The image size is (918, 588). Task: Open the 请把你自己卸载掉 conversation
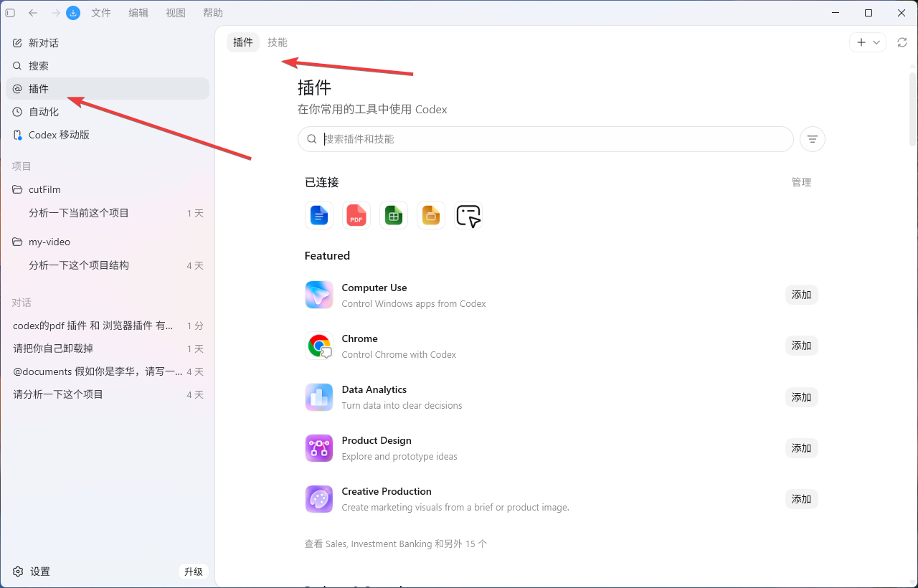click(108, 348)
